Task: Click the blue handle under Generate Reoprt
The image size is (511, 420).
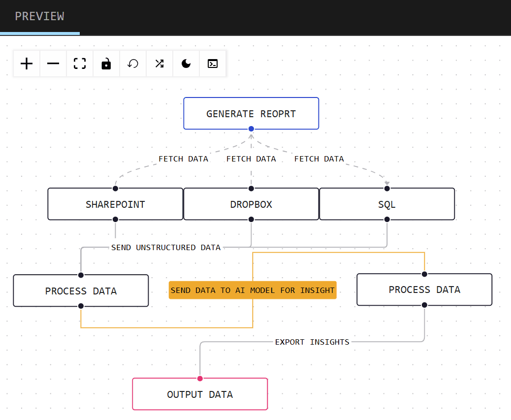Action: (x=251, y=129)
